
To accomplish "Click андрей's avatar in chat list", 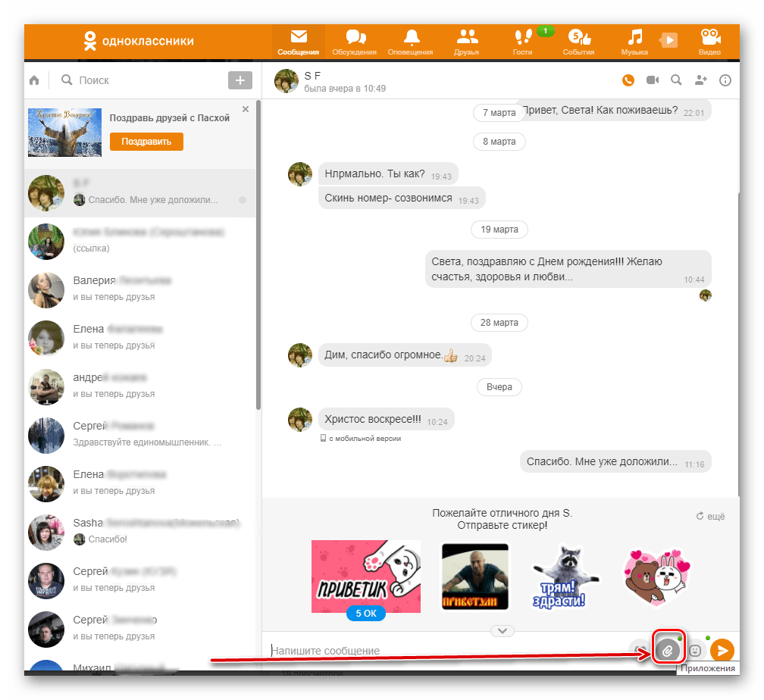I will point(46,387).
